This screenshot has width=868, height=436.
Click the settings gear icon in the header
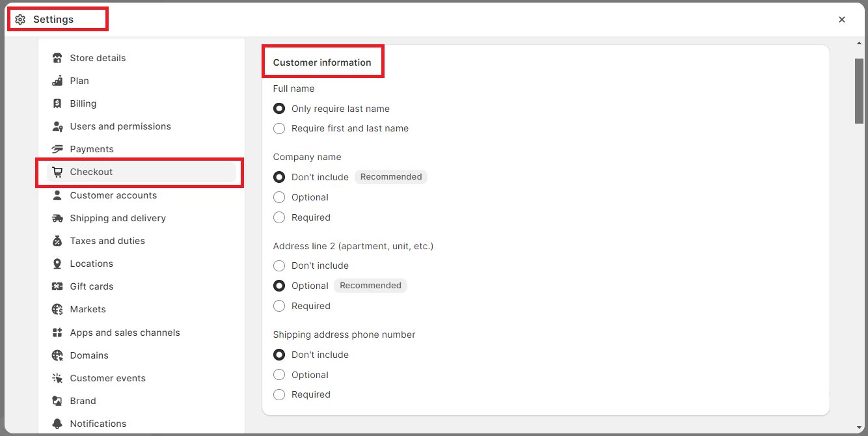tap(20, 19)
